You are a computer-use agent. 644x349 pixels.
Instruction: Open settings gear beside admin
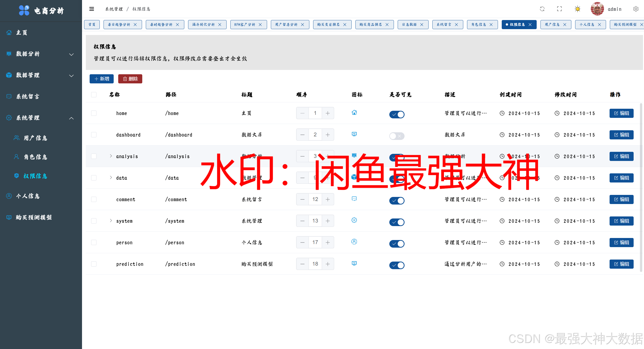point(636,9)
